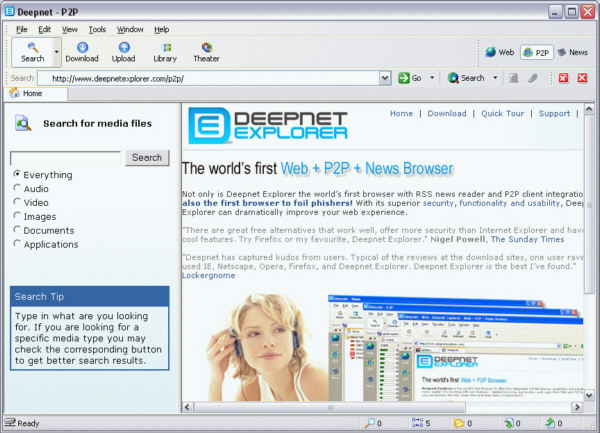600x433 pixels.
Task: Click the Search toolbar icon
Action: pyautogui.click(x=32, y=51)
